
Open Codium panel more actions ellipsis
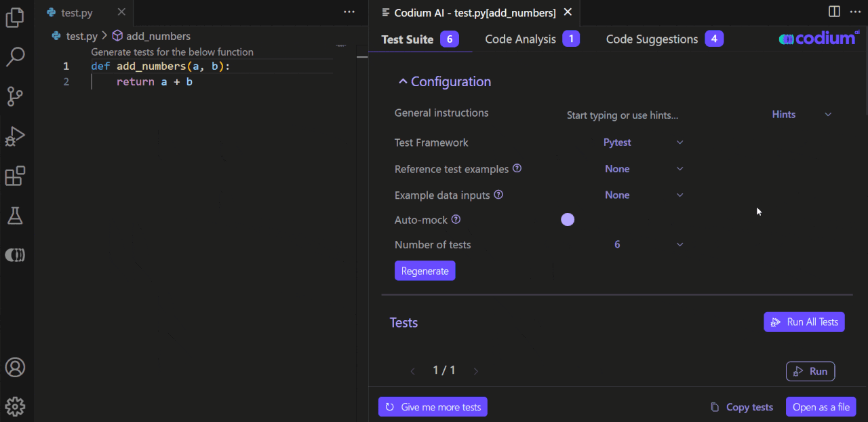[855, 12]
